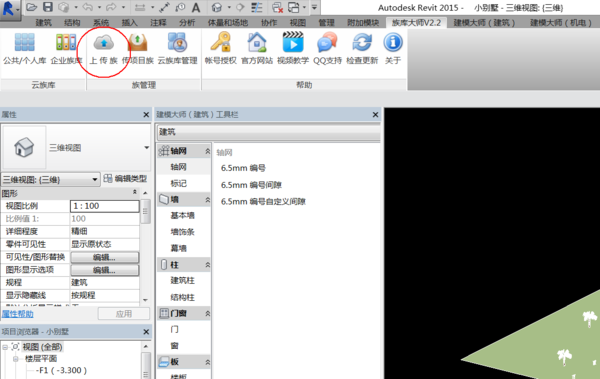600x379 pixels.
Task: Open QQ支持 chat bubbles icon
Action: [327, 42]
